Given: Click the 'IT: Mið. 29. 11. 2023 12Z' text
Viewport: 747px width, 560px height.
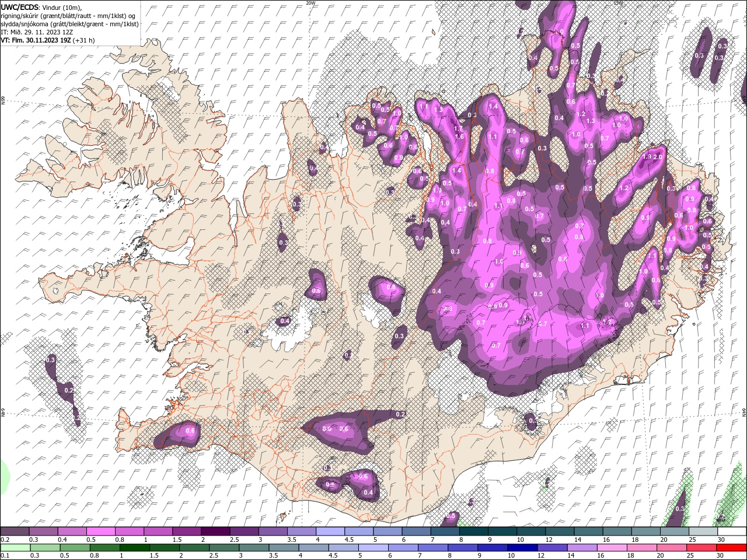Looking at the screenshot, I should [37, 32].
